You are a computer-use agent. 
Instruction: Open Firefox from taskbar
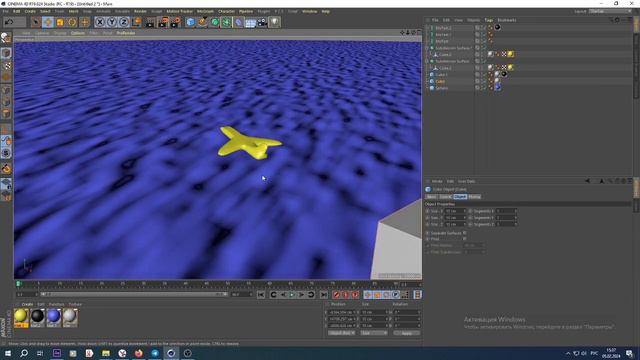coord(138,353)
